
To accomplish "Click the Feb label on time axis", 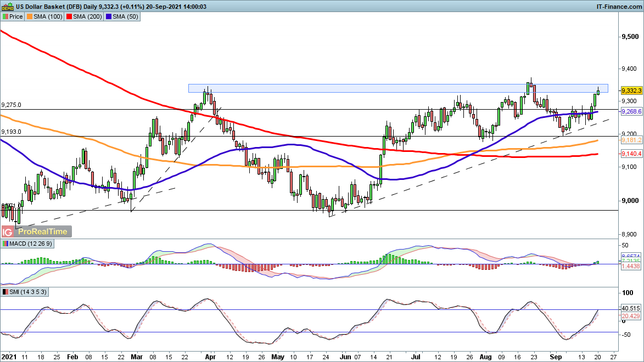I will pyautogui.click(x=72, y=357).
